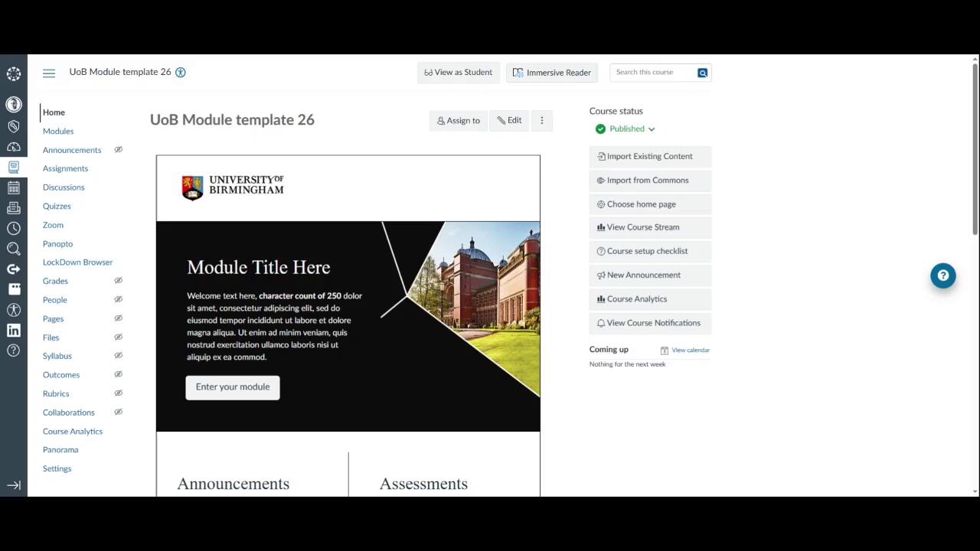Toggle Announcements visibility eye icon
Viewport: 980px width, 551px height.
click(x=118, y=150)
